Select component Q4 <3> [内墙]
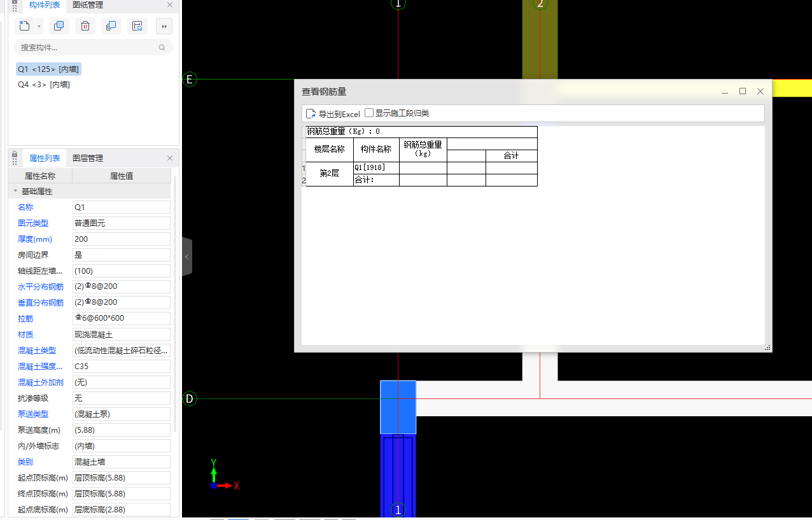812x520 pixels. pos(44,84)
